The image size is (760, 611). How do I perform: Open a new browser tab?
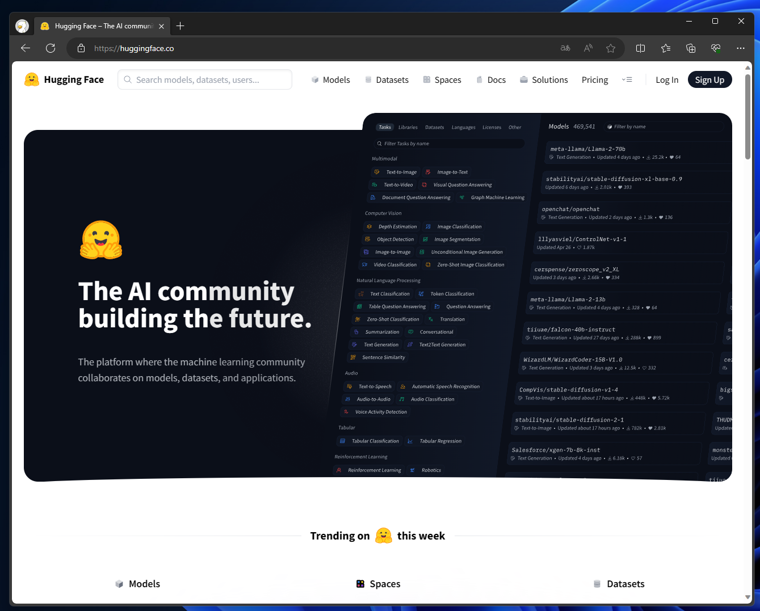(180, 26)
